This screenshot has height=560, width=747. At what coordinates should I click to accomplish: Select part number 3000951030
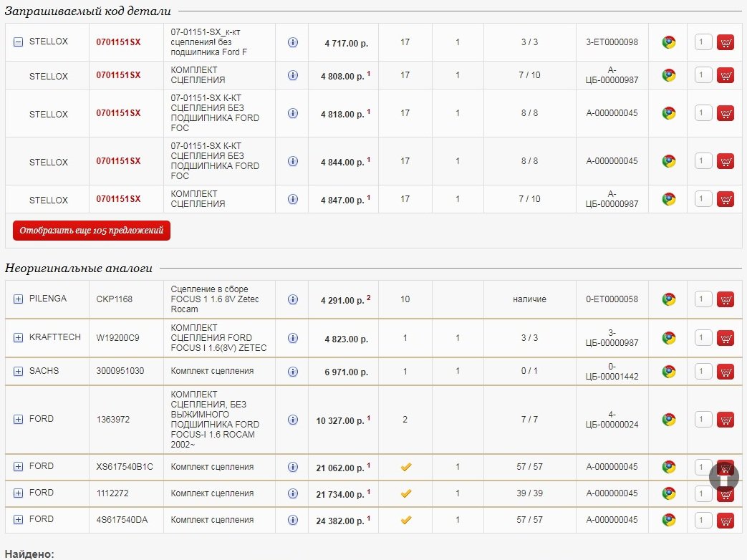pyautogui.click(x=120, y=371)
